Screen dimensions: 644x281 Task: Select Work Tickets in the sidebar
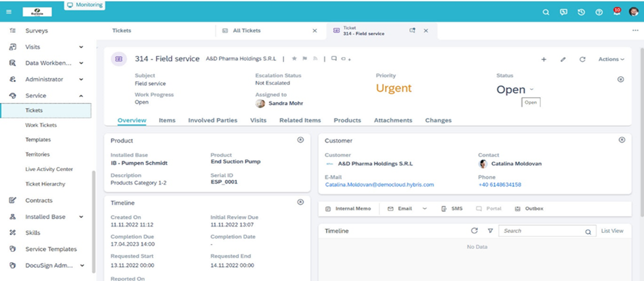[41, 125]
